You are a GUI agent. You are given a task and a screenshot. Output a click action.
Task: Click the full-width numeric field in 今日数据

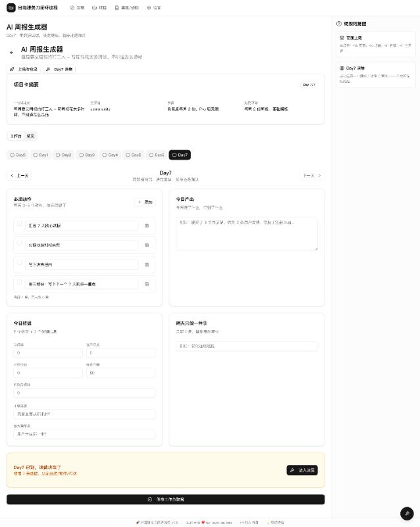[85, 393]
